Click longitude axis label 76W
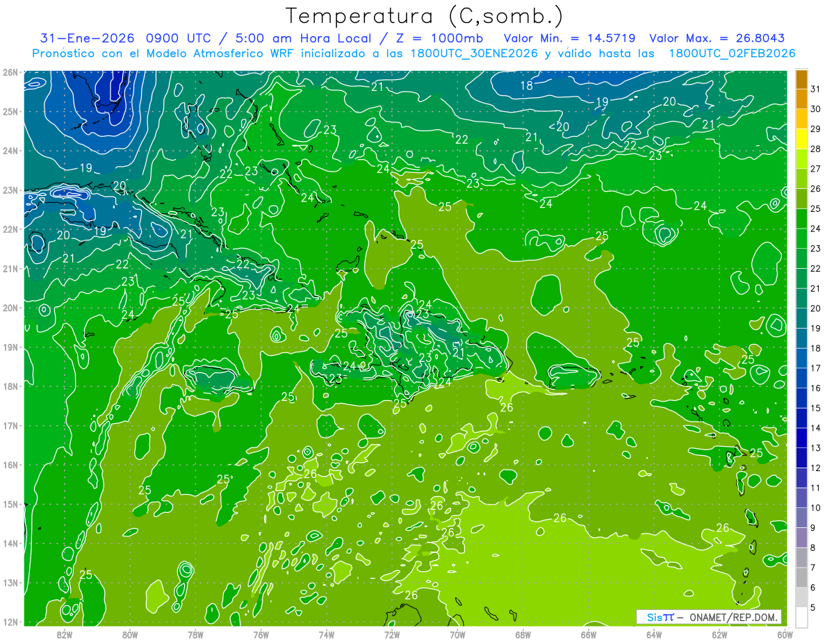The width and height of the screenshot is (834, 644). coord(261,635)
